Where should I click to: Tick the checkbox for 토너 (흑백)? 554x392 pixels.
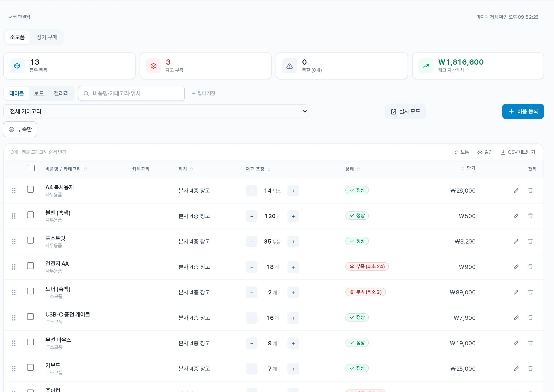30,291
